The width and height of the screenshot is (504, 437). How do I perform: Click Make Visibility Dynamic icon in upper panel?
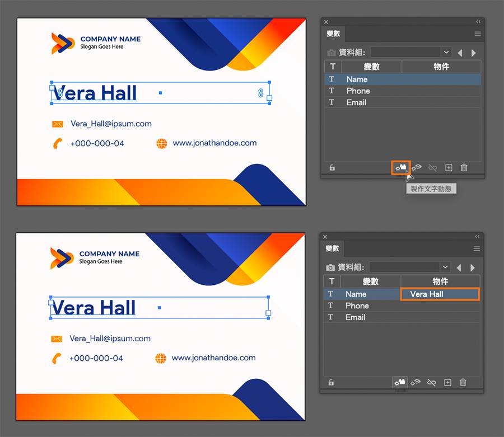click(417, 168)
